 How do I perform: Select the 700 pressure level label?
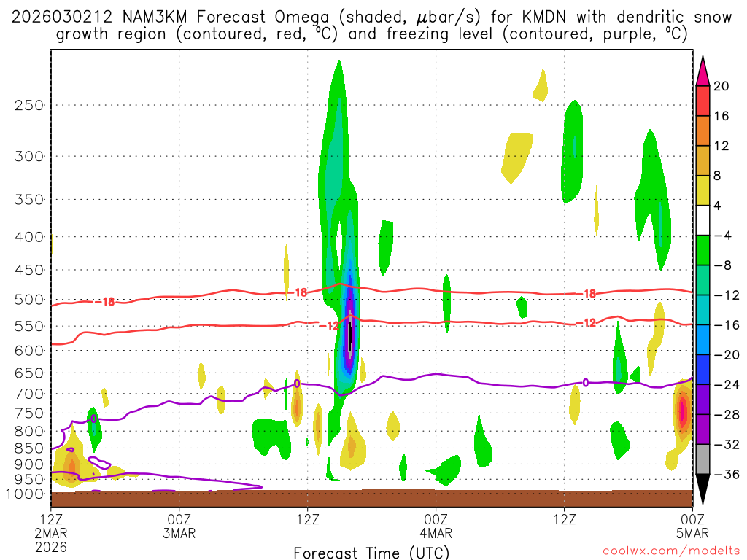coord(29,394)
